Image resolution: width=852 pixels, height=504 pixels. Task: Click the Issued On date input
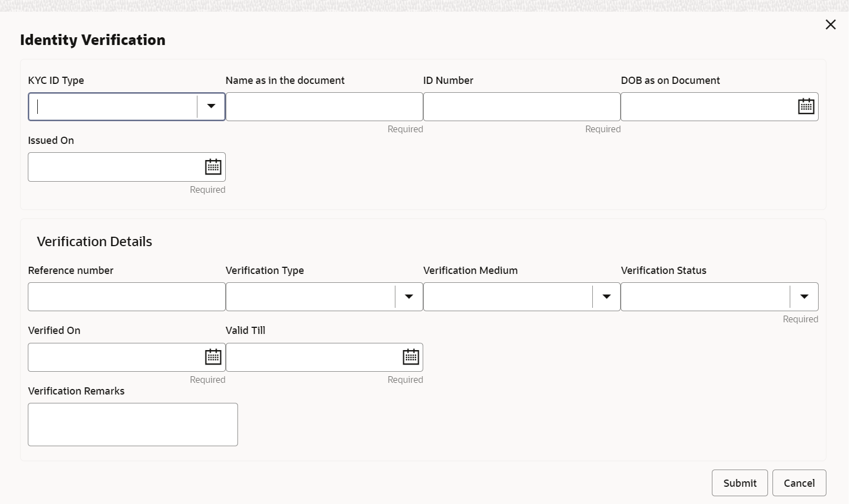pos(115,167)
